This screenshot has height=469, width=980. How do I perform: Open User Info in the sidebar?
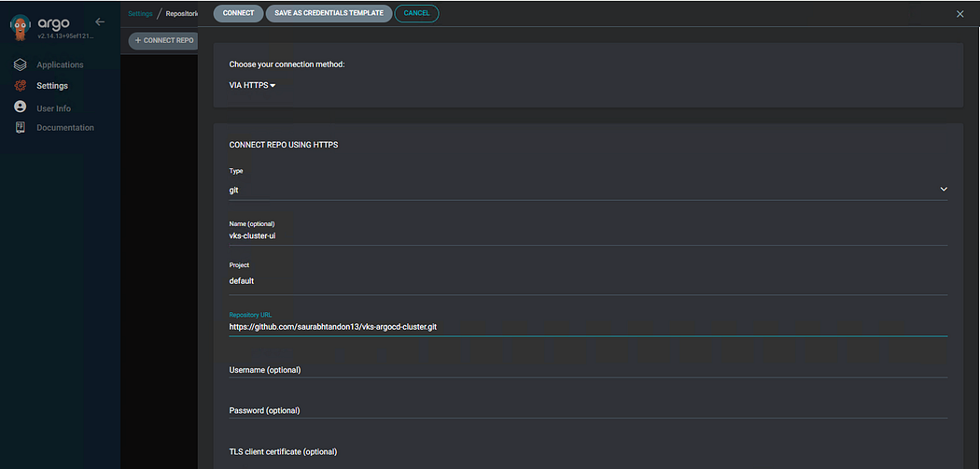54,108
